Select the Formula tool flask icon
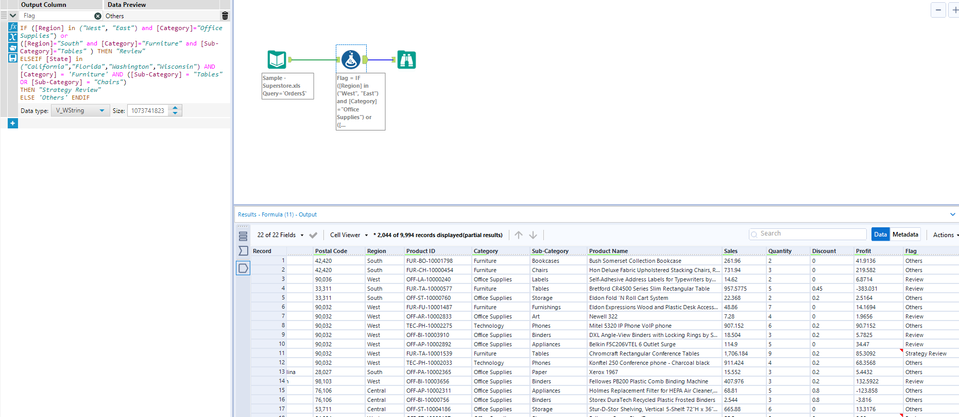 351,60
